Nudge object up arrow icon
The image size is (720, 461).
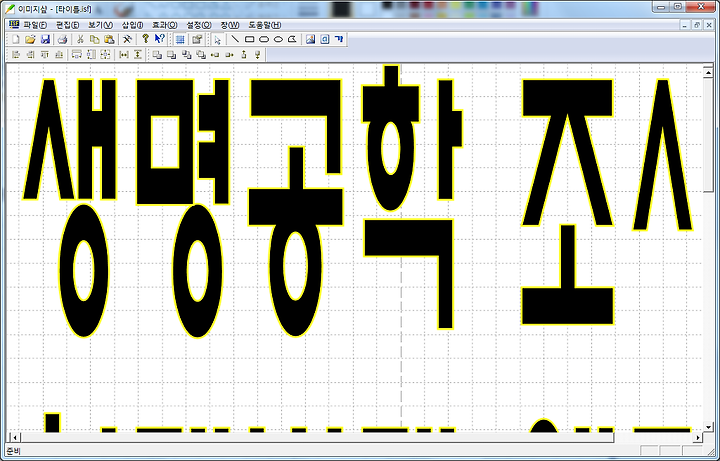pos(243,55)
